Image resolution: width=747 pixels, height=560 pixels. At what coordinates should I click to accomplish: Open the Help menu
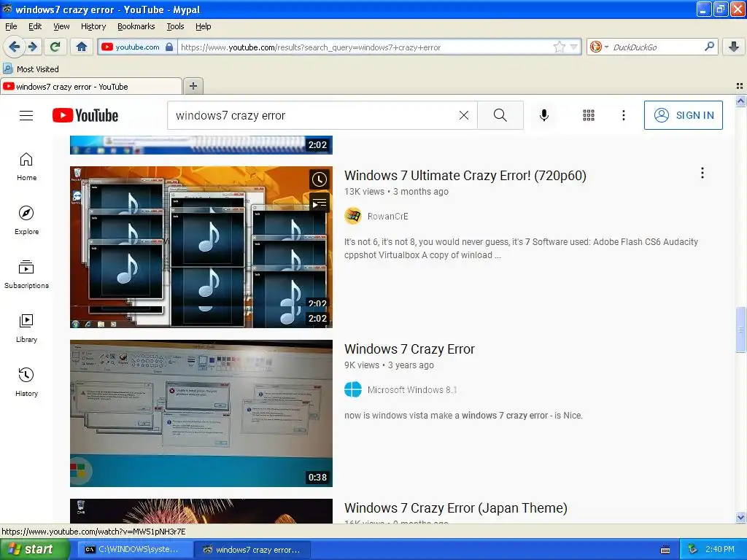[x=204, y=26]
